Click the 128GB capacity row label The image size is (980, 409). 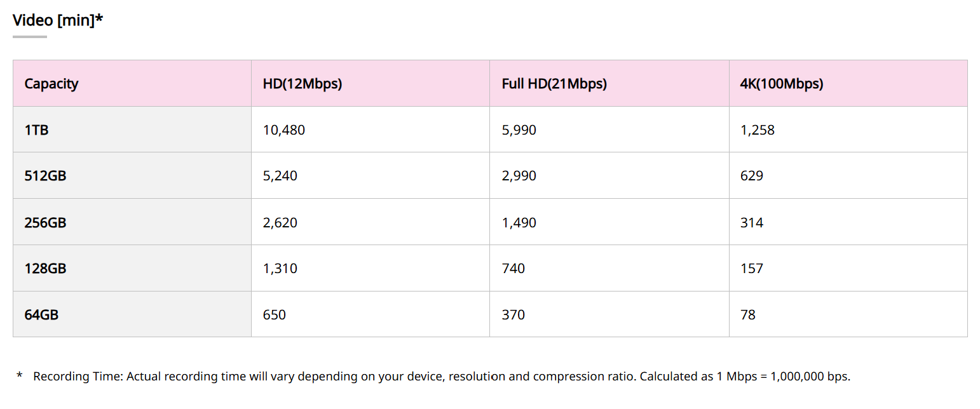click(x=45, y=269)
